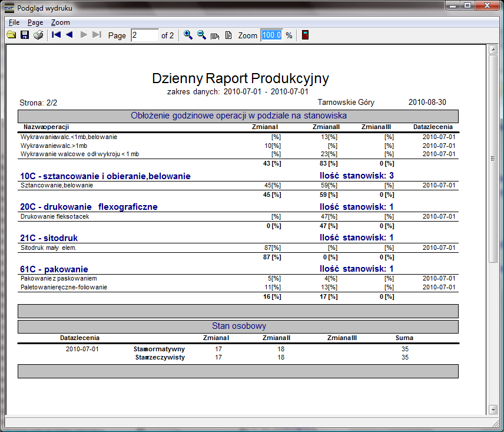
Task: Open the File menu
Action: [x=14, y=22]
